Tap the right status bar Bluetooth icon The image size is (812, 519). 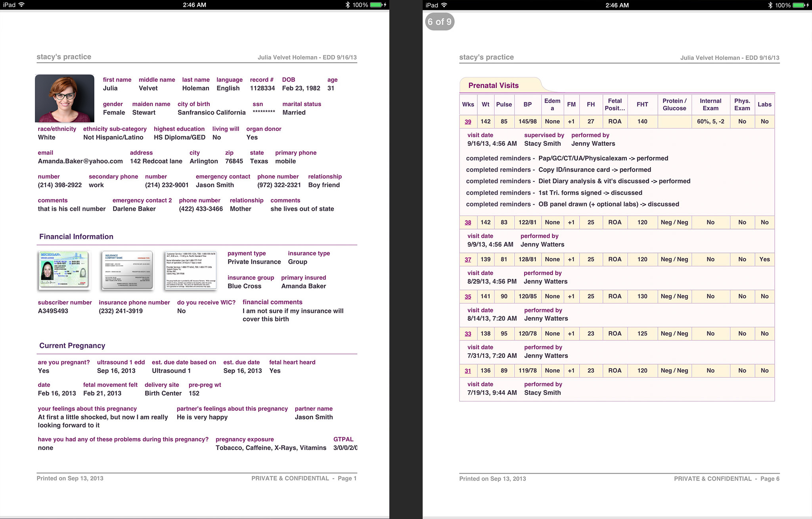click(770, 5)
